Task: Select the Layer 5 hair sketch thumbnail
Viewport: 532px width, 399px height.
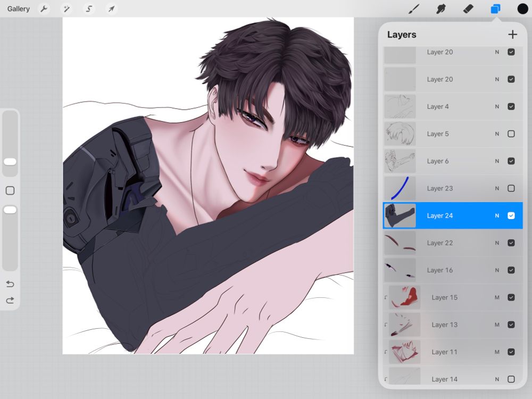Action: (x=400, y=134)
